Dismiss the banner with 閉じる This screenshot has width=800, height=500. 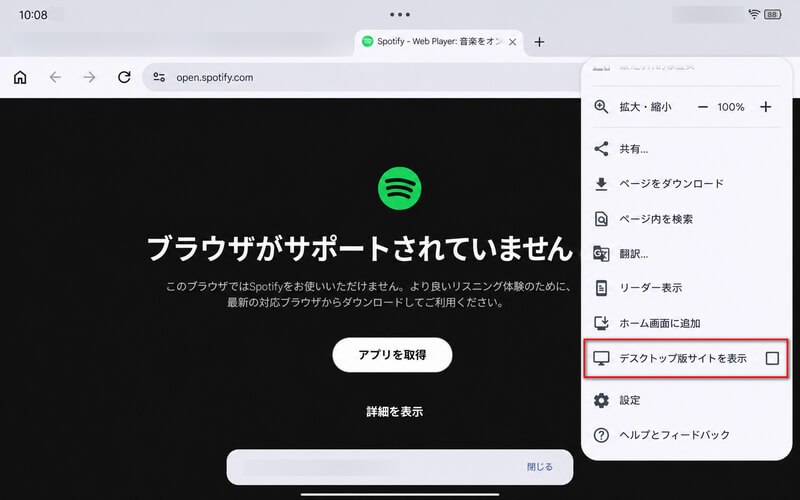539,467
